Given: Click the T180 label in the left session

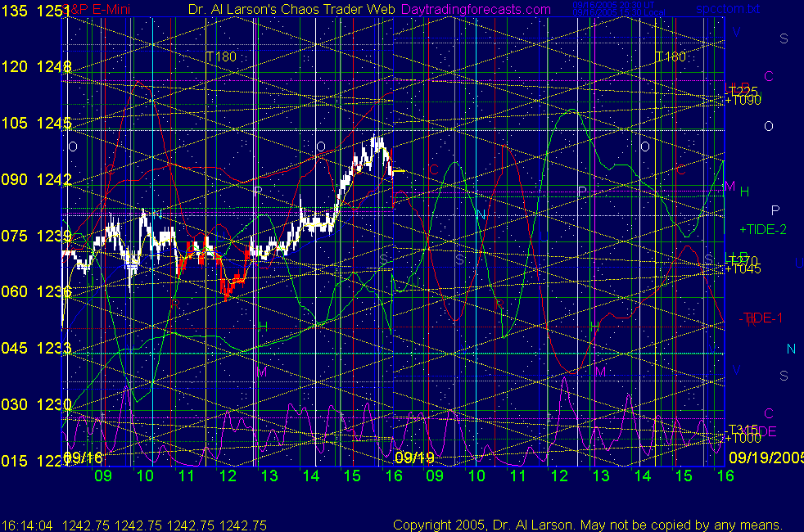Looking at the screenshot, I should pos(220,56).
